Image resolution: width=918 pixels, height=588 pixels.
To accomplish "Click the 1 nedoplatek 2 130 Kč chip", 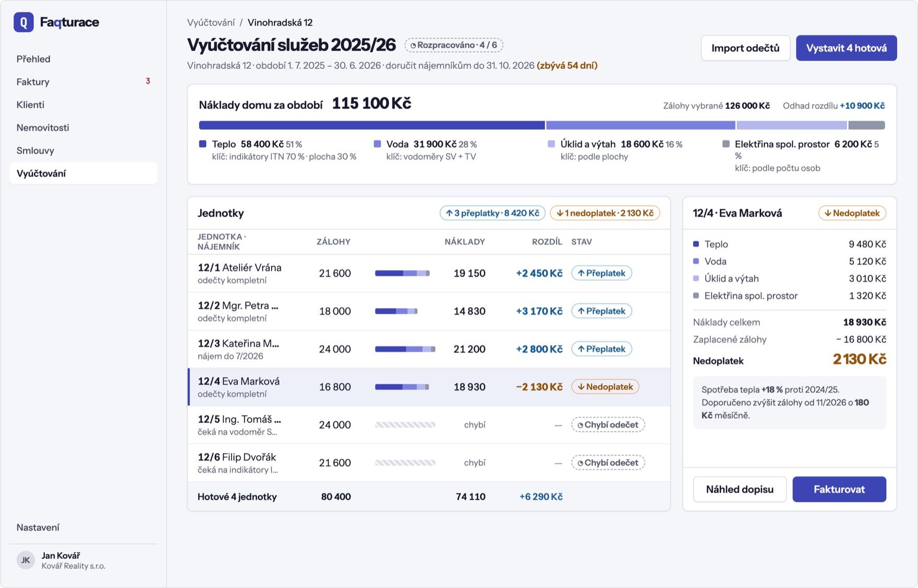I will (x=605, y=213).
